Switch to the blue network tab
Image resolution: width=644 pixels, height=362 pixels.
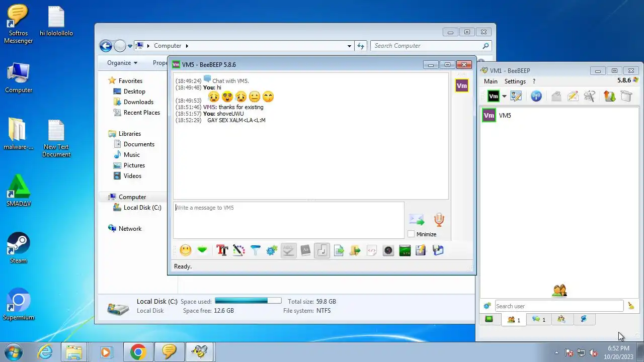coord(584,319)
